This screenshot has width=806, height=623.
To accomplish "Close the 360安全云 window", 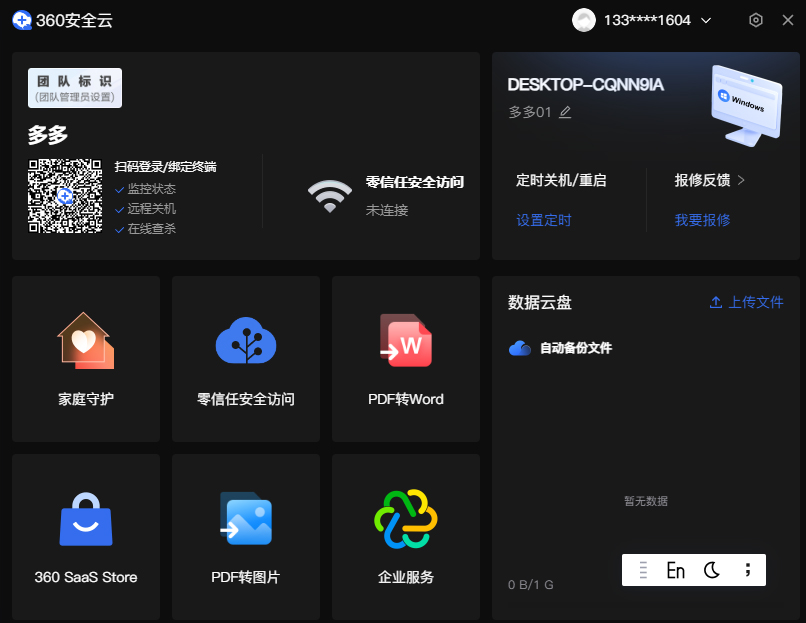I will (787, 20).
